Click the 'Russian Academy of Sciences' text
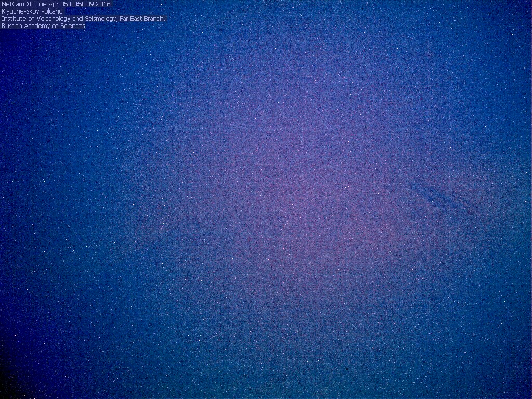Image resolution: width=532 pixels, height=399 pixels. pyautogui.click(x=44, y=26)
